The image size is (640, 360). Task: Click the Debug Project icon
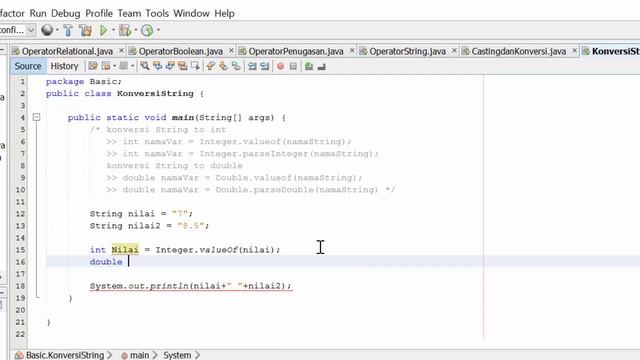pos(125,30)
